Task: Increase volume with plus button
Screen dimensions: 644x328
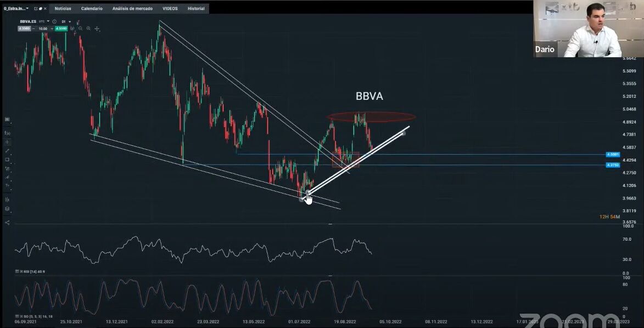Action: (x=52, y=29)
